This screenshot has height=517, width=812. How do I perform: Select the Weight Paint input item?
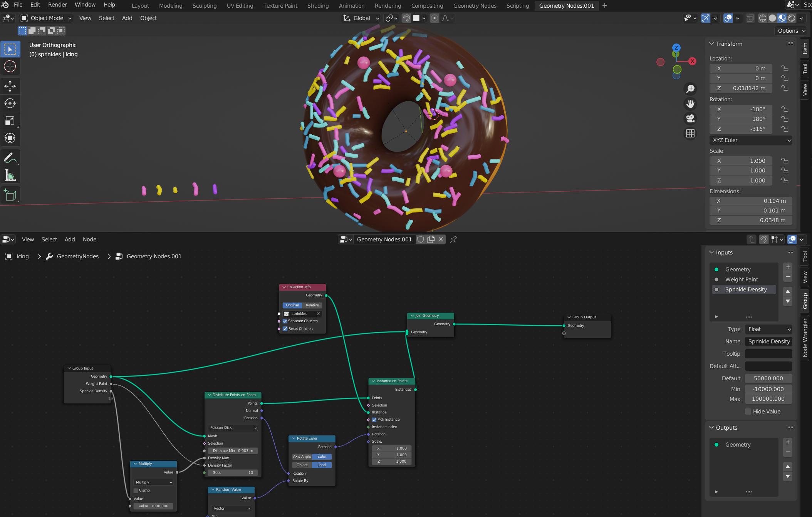(x=744, y=279)
